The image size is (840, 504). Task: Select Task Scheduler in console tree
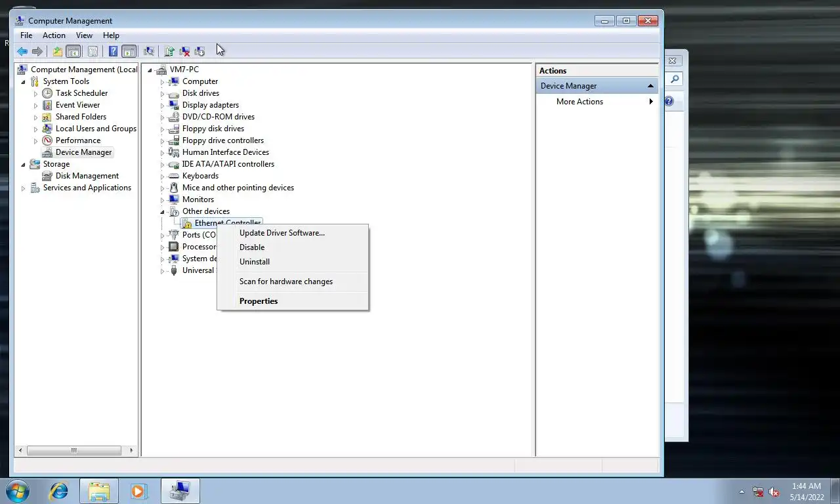pos(81,93)
